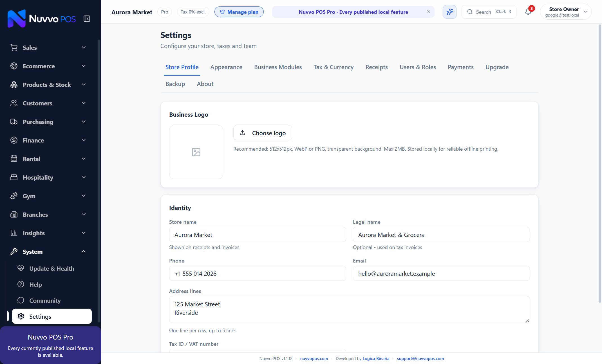Expand the Finance menu chevron
The height and width of the screenshot is (364, 602).
(84, 140)
